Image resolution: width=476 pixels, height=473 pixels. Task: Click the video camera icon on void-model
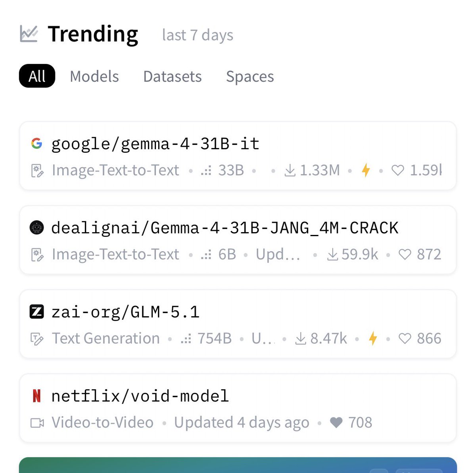(x=37, y=423)
